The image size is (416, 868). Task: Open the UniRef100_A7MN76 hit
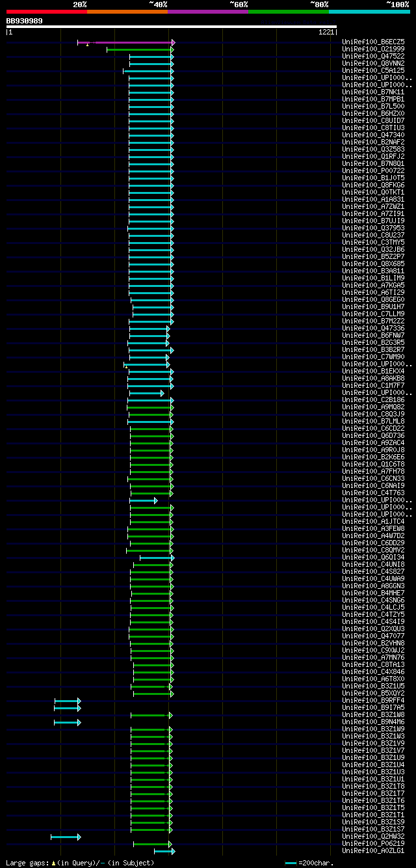[374, 657]
